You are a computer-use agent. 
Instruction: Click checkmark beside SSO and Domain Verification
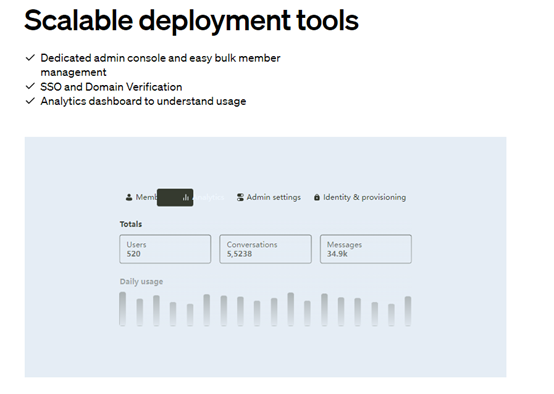pyautogui.click(x=30, y=86)
